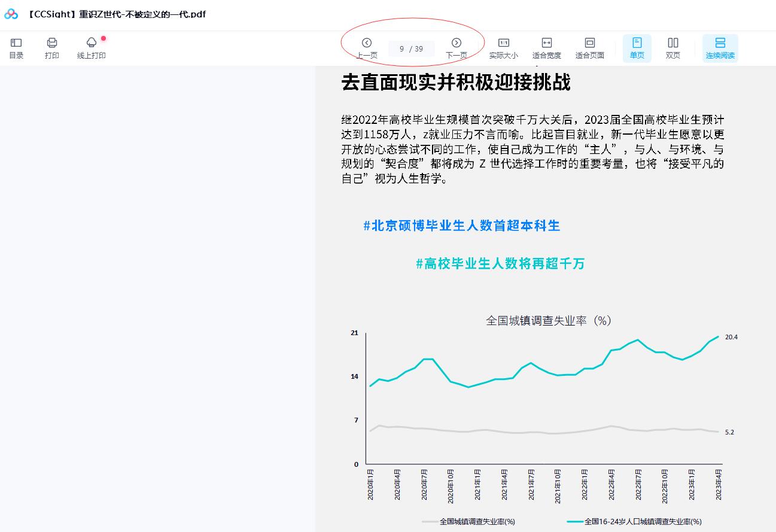Screen dimensions: 776x532
Task: Click the page number field showing 9 / 39
Action: pos(411,50)
